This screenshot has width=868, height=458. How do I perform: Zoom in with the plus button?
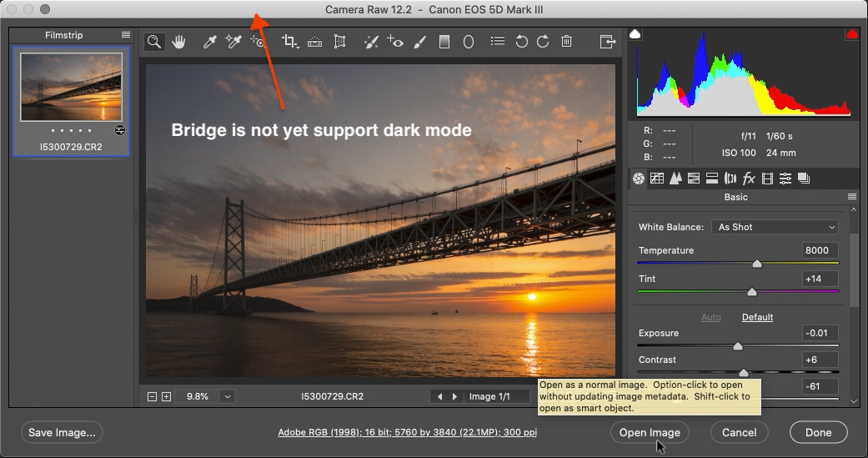click(x=166, y=396)
